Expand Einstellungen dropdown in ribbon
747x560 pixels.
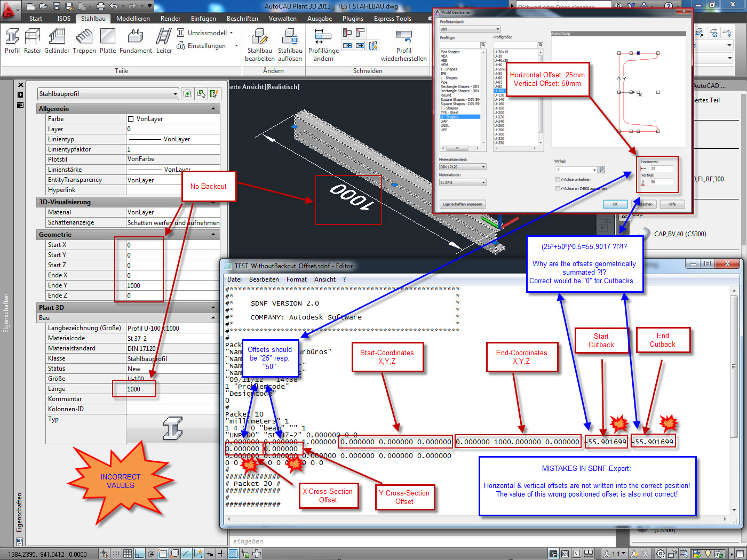(x=236, y=46)
